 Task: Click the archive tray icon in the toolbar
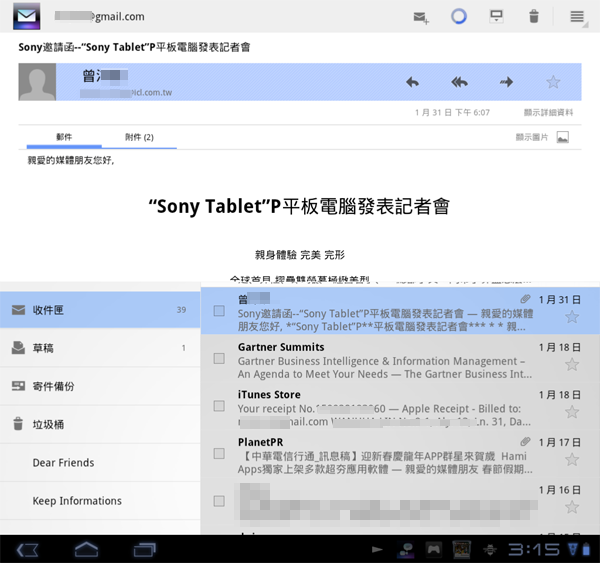[496, 16]
